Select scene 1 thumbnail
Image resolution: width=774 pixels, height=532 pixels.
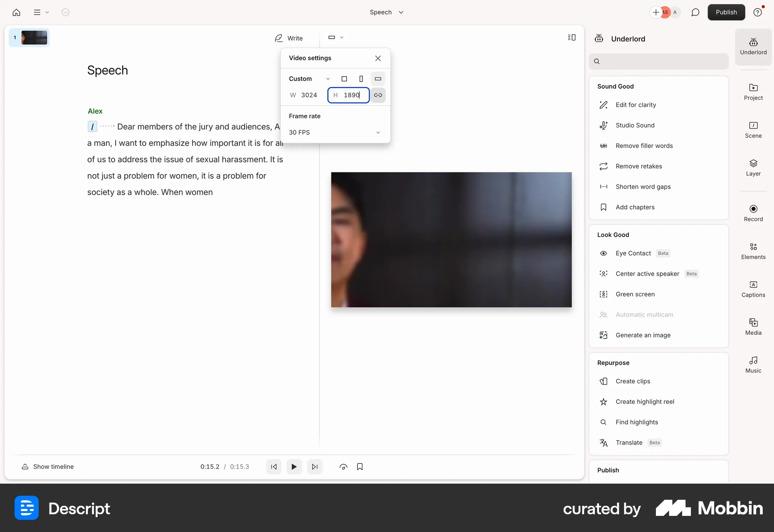pyautogui.click(x=35, y=37)
